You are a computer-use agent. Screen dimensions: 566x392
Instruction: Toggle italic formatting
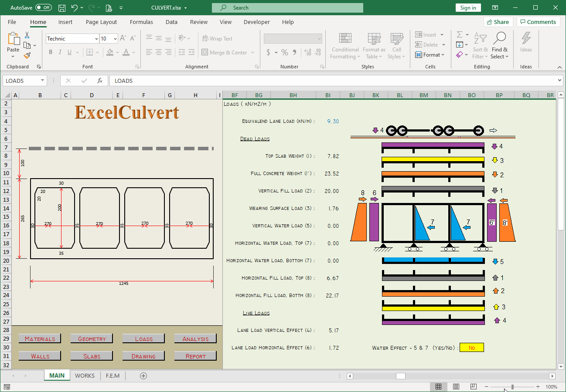[59, 51]
